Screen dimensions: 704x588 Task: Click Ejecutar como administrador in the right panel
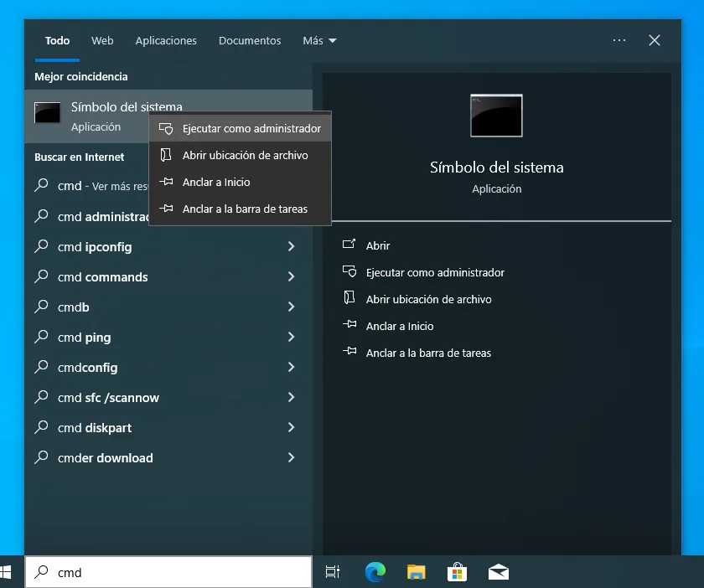435,272
